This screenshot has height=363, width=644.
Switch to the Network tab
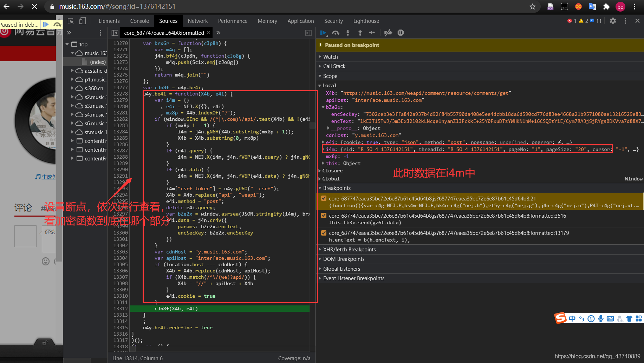tap(198, 21)
